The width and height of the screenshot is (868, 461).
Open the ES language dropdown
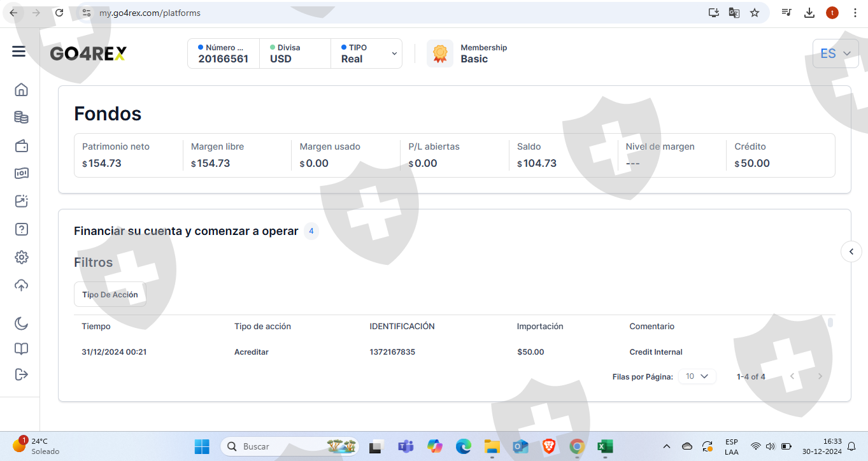pyautogui.click(x=835, y=53)
